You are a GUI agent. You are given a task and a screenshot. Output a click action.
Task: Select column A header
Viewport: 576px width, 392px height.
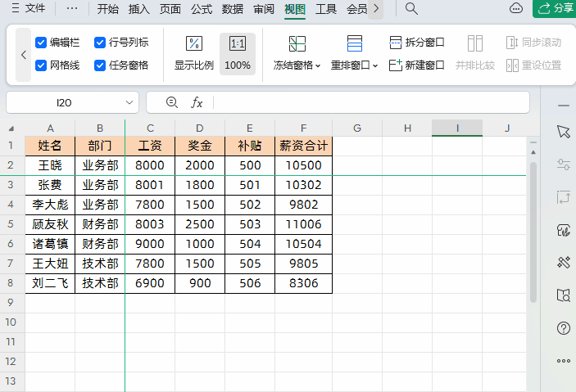coord(50,128)
